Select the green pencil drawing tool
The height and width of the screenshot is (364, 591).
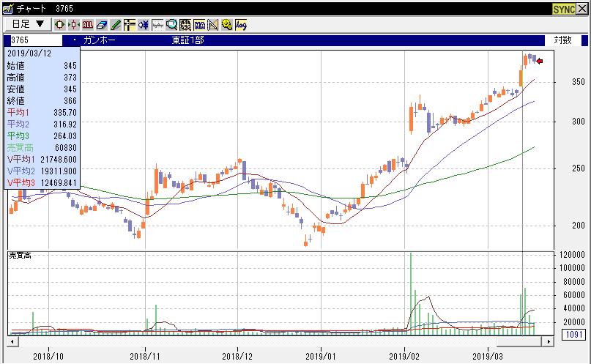[116, 24]
